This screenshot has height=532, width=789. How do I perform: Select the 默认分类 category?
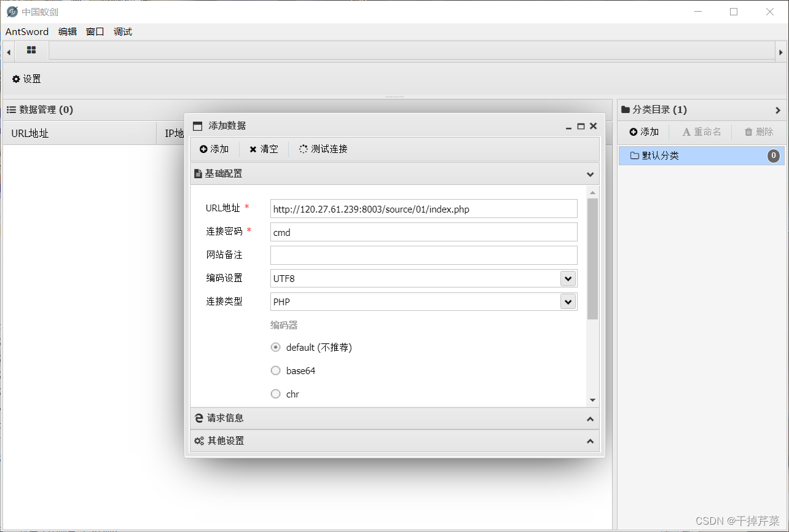pos(701,156)
